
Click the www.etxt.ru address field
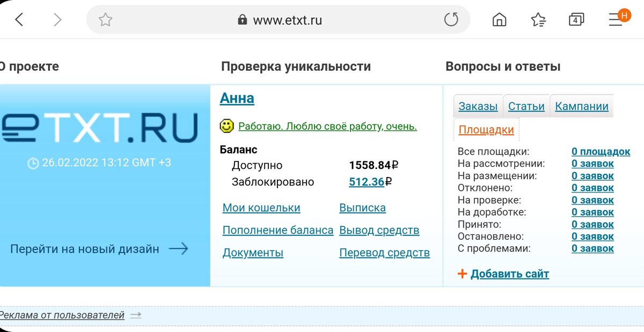pyautogui.click(x=279, y=20)
